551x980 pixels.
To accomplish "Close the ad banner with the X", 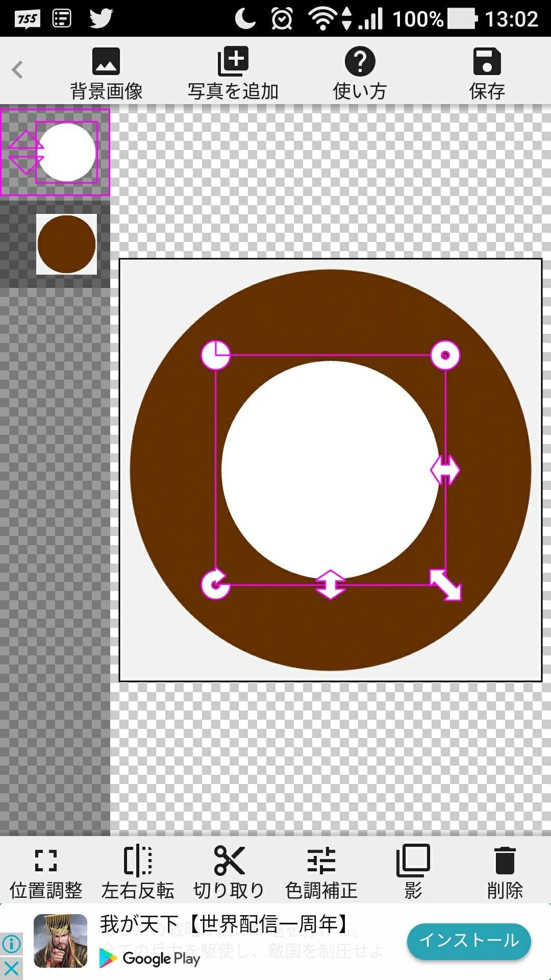I will tap(11, 968).
